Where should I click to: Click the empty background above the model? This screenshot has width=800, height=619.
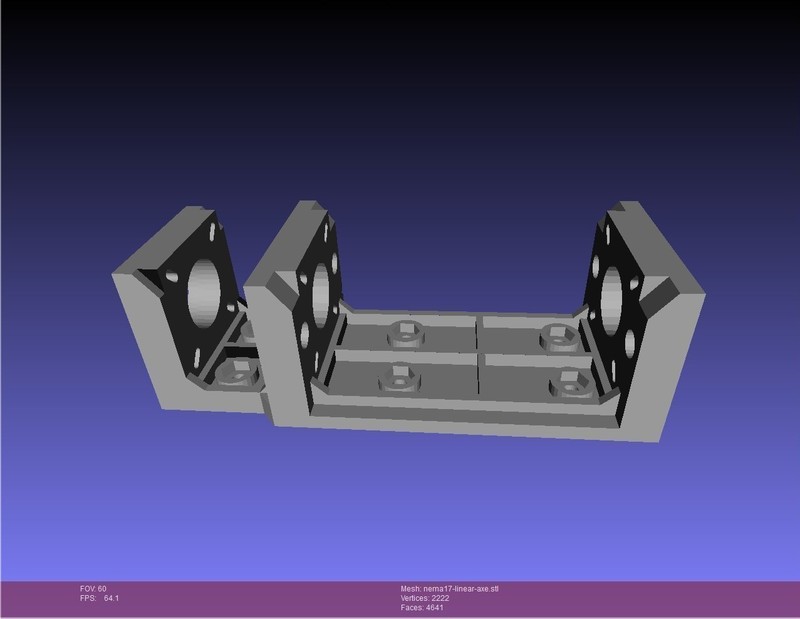click(x=400, y=100)
